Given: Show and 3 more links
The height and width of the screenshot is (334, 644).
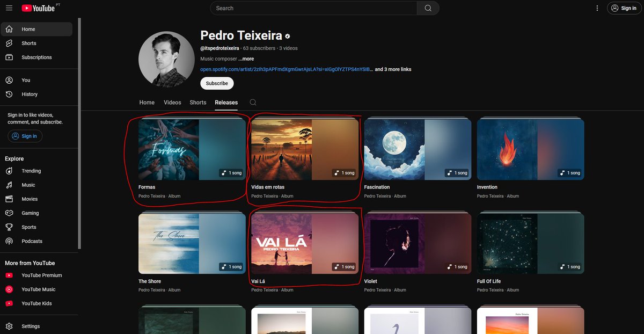Looking at the screenshot, I should (x=393, y=69).
